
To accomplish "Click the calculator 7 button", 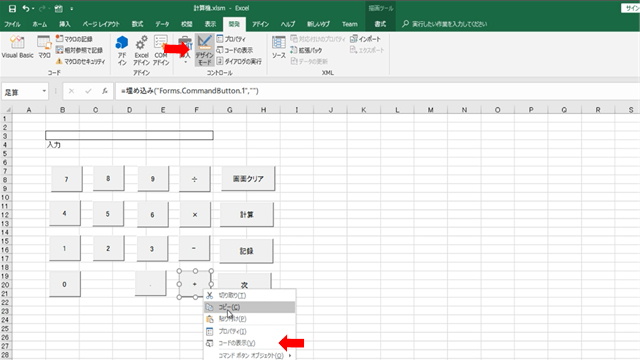I will (67, 179).
